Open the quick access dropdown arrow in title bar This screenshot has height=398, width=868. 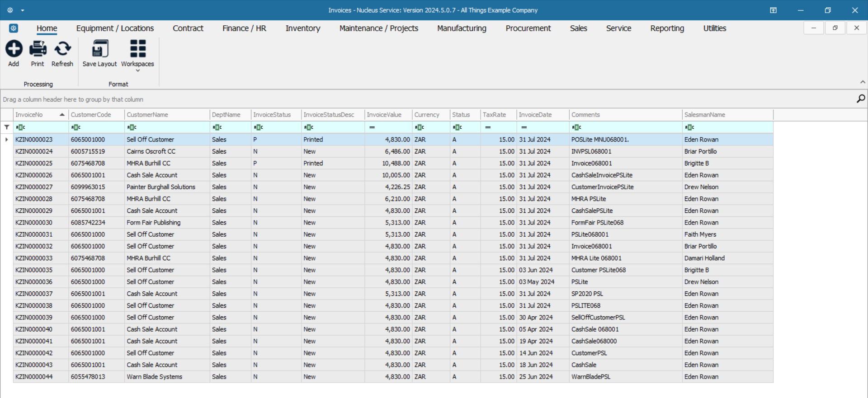[x=23, y=10]
